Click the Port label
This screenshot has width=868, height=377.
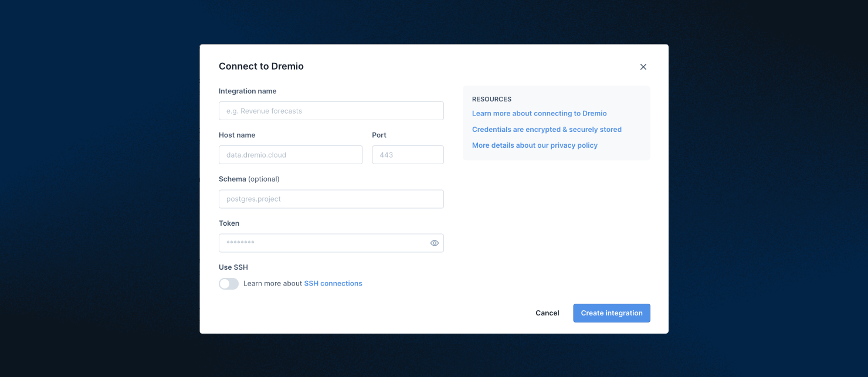tap(379, 135)
